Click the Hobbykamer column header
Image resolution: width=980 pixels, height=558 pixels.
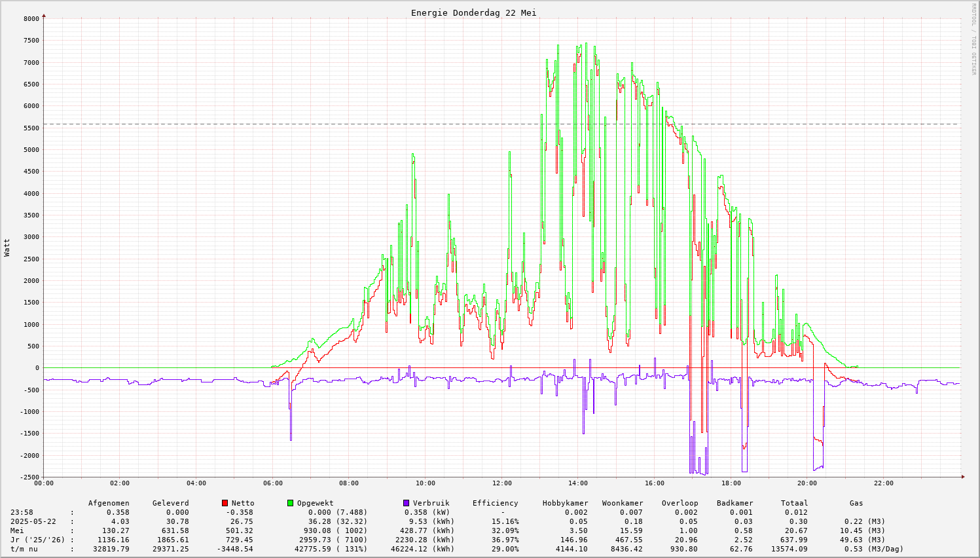tap(565, 503)
